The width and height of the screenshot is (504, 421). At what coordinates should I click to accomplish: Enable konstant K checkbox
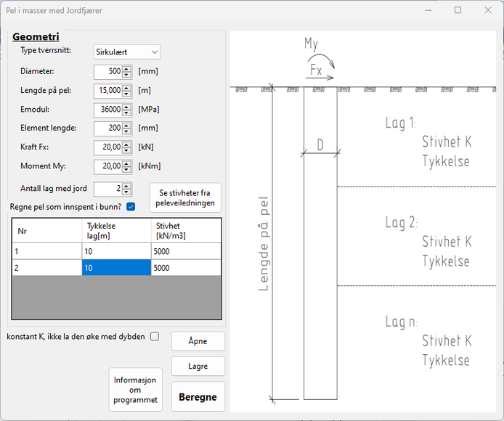coord(155,337)
